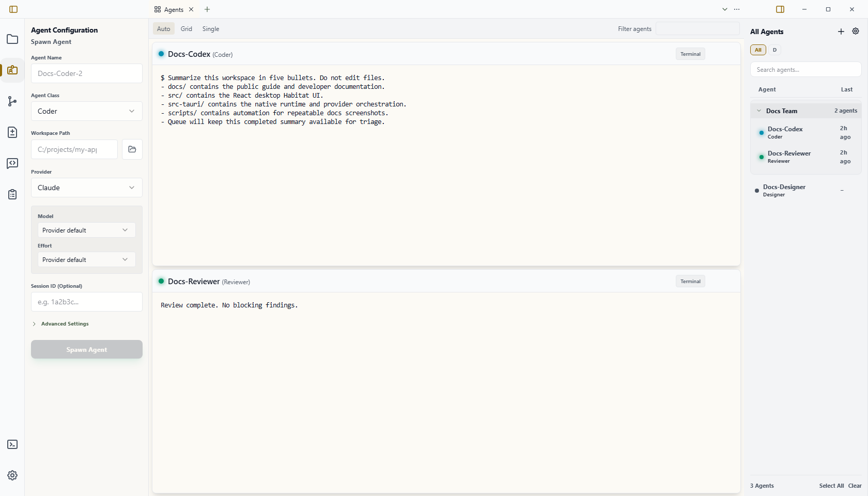Close the Agents tab
Image resolution: width=868 pixels, height=496 pixels.
click(x=191, y=9)
